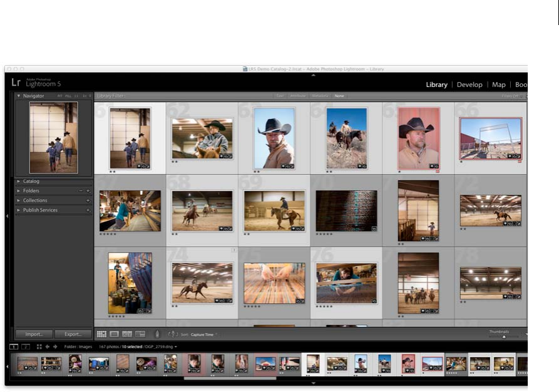Select galloping horse arena photo 74
This screenshot has width=559, height=392.
click(x=202, y=283)
